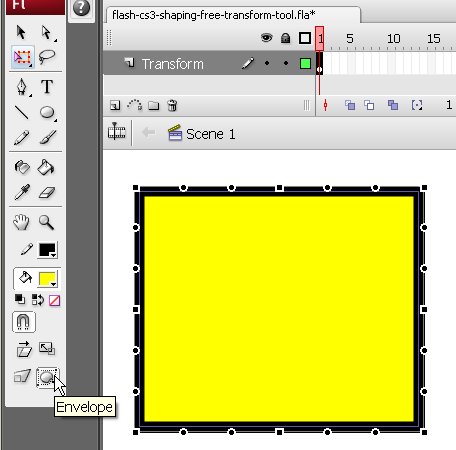Pick the Text tool
Viewport: 456px width, 450px height.
click(x=47, y=86)
